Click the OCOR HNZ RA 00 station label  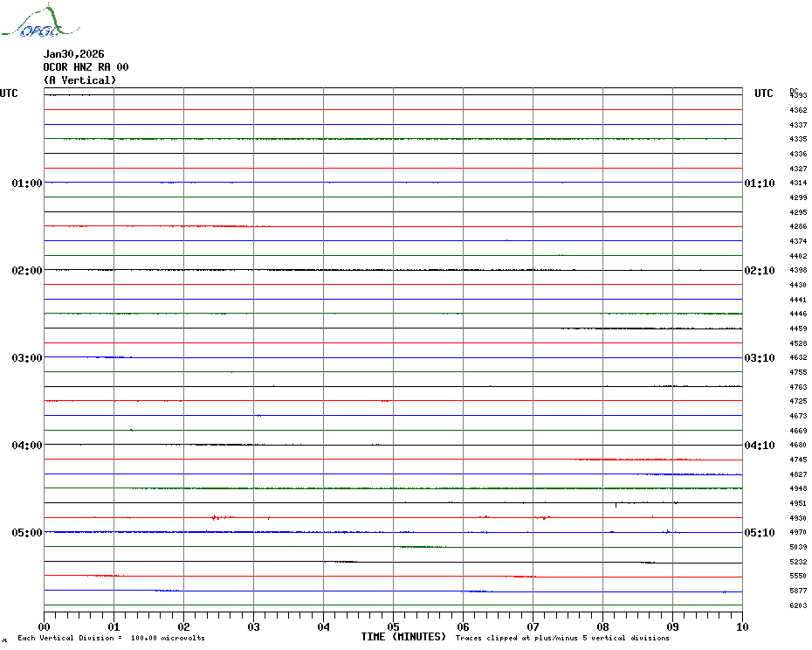86,67
